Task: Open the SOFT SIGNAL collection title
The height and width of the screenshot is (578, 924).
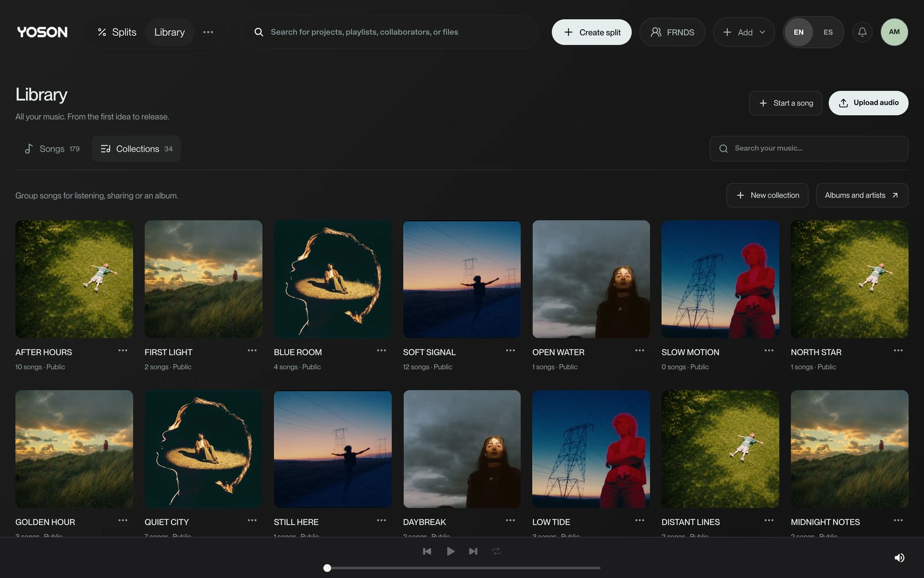Action: (x=429, y=353)
